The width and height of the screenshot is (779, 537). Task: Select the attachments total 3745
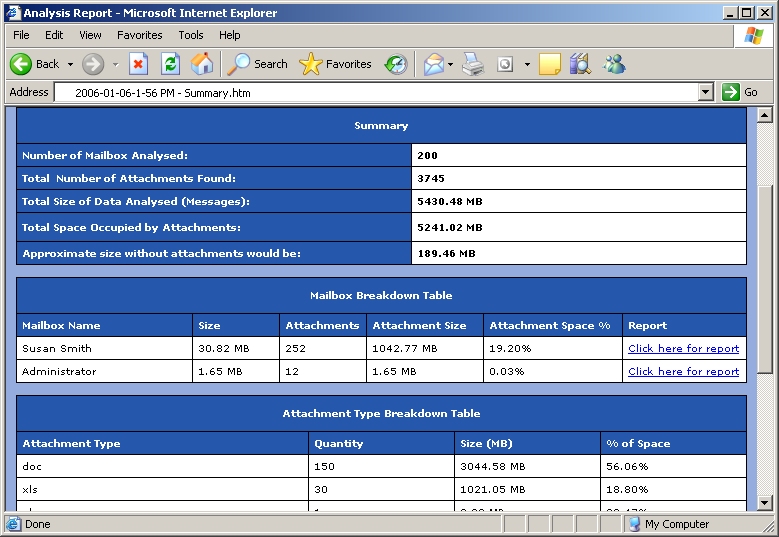(431, 178)
